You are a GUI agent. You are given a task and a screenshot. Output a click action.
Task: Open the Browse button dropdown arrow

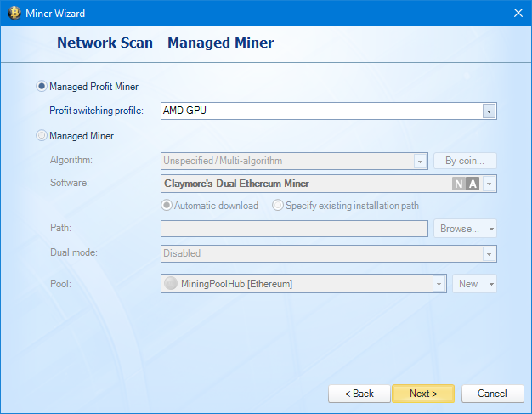click(491, 229)
